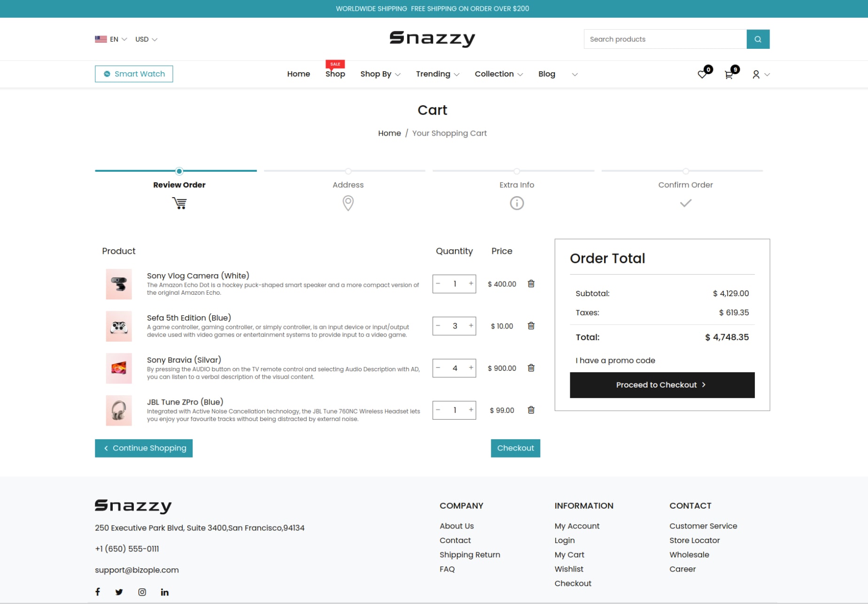Viewport: 868px width, 604px height.
Task: Increase JBL Tune ZPro quantity
Action: (471, 410)
